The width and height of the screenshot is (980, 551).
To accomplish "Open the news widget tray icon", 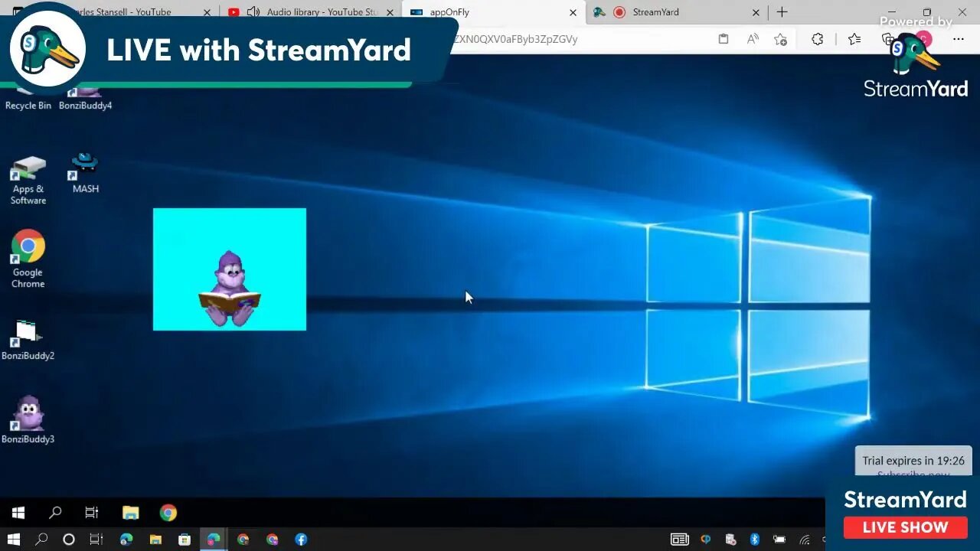I will tap(679, 540).
